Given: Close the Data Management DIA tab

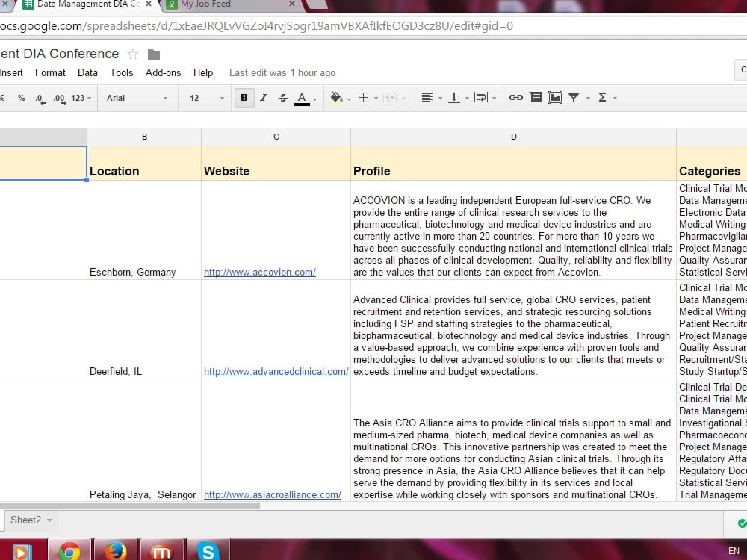Looking at the screenshot, I should pos(148,4).
